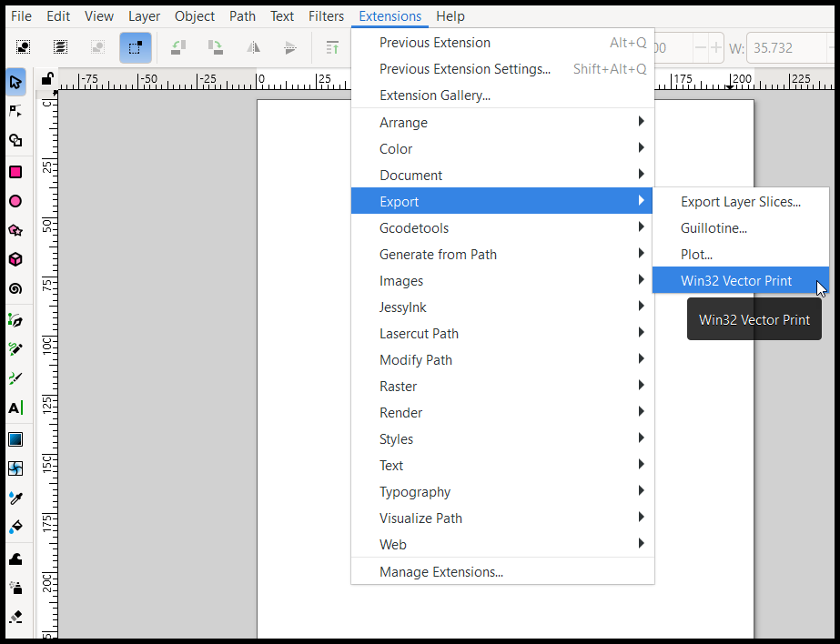Open the Filters menu

click(x=326, y=15)
